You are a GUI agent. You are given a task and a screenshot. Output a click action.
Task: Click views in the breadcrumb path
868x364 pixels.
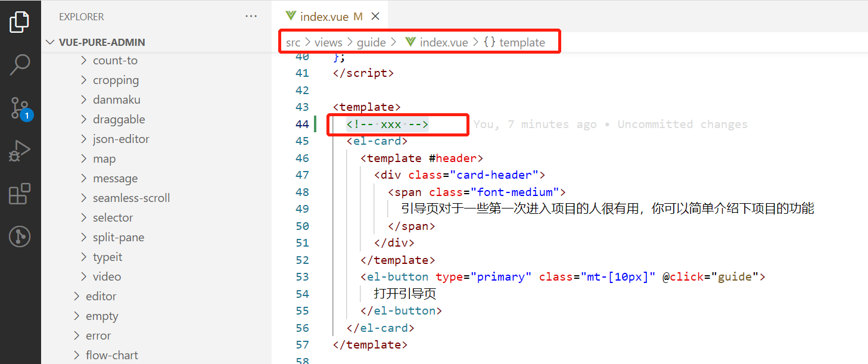click(x=328, y=42)
